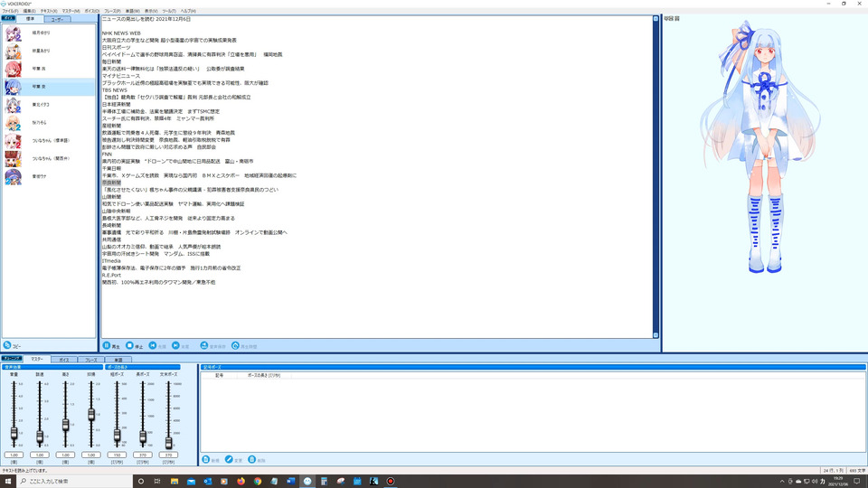Open the ツール(T) menu
Image resolution: width=868 pixels, height=488 pixels.
coord(169,11)
